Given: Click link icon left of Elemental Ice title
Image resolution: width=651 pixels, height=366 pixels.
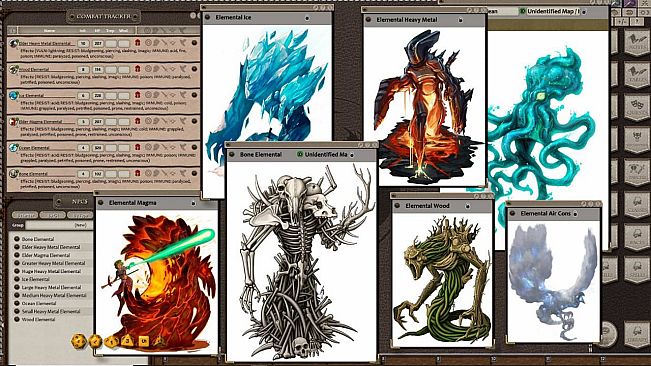Looking at the screenshot, I should tap(208, 17).
